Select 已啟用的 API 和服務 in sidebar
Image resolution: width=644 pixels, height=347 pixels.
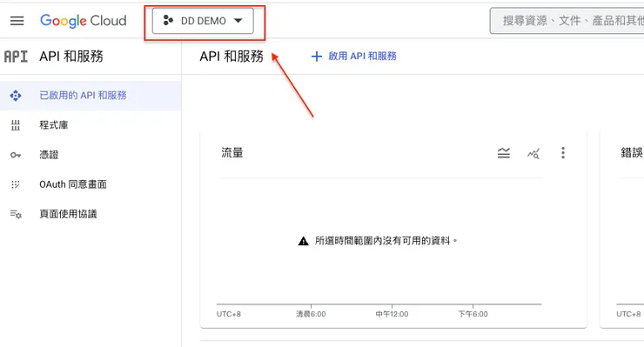coord(91,96)
